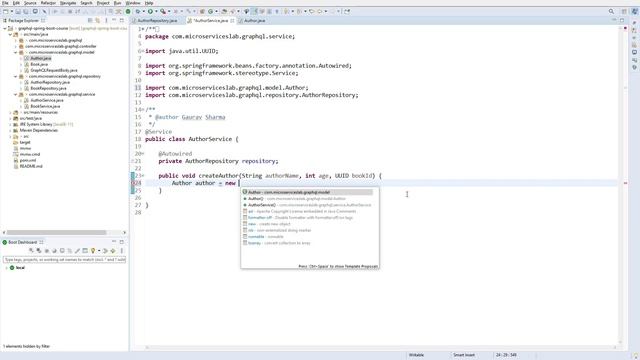Screen dimensions: 640x360
Task: Select pom.xml in Package Explorer
Action: point(28,160)
